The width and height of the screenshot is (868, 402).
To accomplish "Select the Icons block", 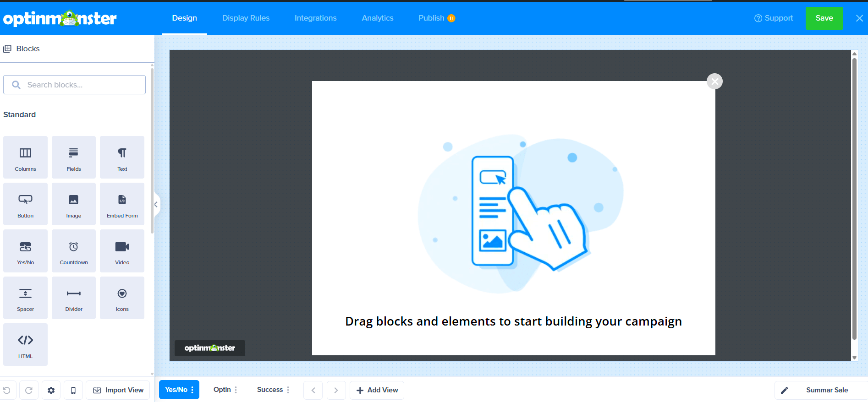I will [x=122, y=298].
